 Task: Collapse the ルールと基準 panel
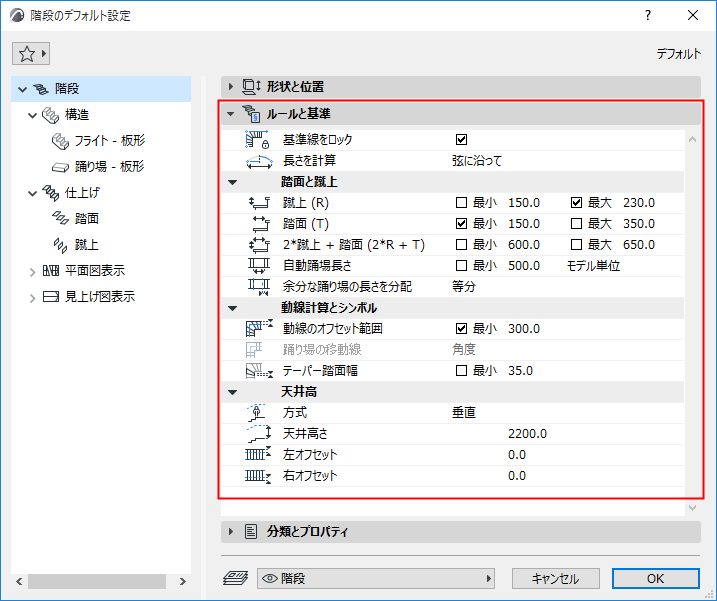[x=231, y=113]
